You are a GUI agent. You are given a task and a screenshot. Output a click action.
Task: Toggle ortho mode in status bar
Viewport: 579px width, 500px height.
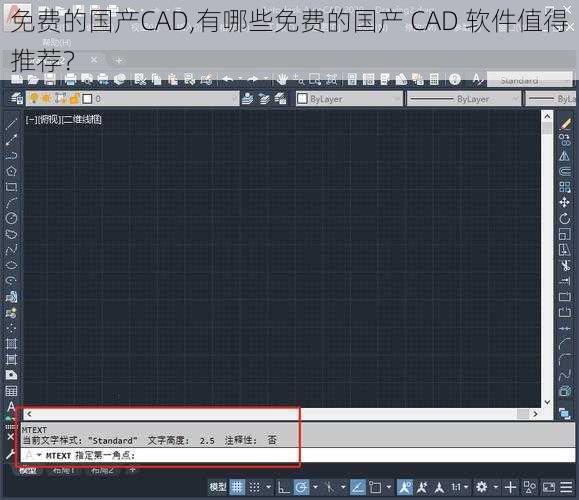click(284, 487)
